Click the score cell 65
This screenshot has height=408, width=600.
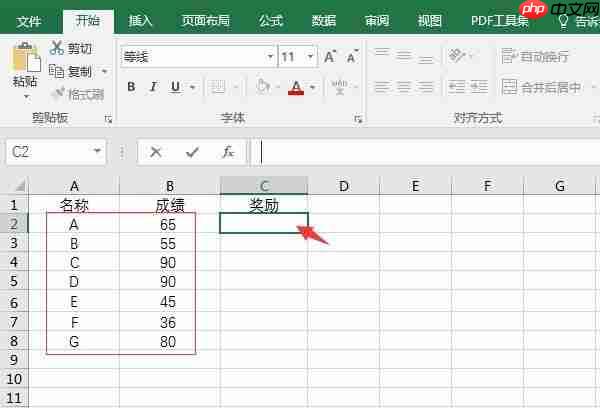(x=168, y=225)
